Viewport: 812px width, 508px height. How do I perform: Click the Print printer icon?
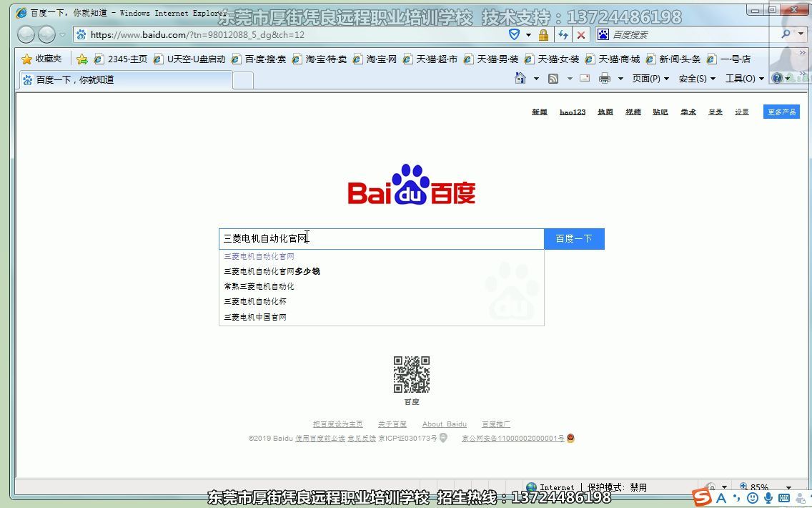click(604, 79)
